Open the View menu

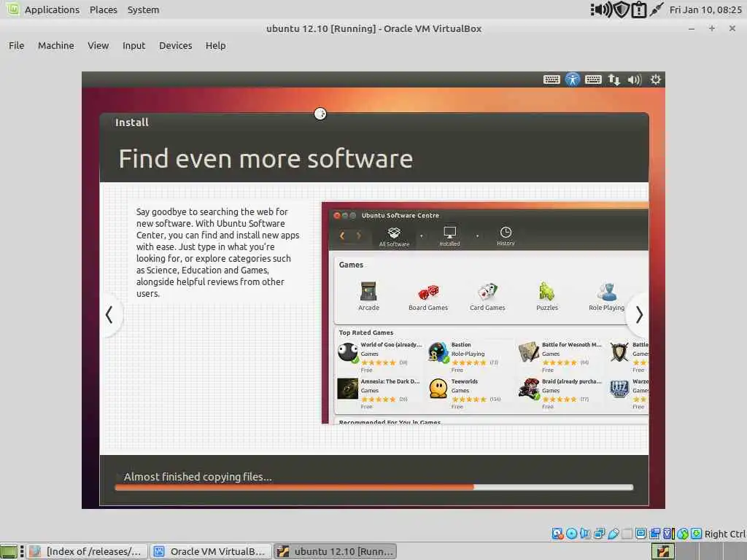click(98, 46)
